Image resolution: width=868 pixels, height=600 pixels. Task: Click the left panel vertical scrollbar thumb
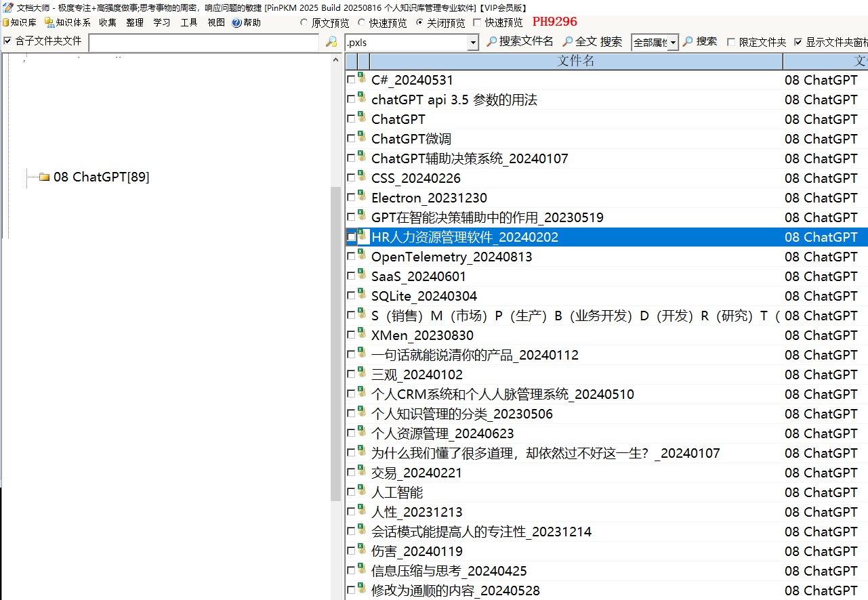click(335, 339)
